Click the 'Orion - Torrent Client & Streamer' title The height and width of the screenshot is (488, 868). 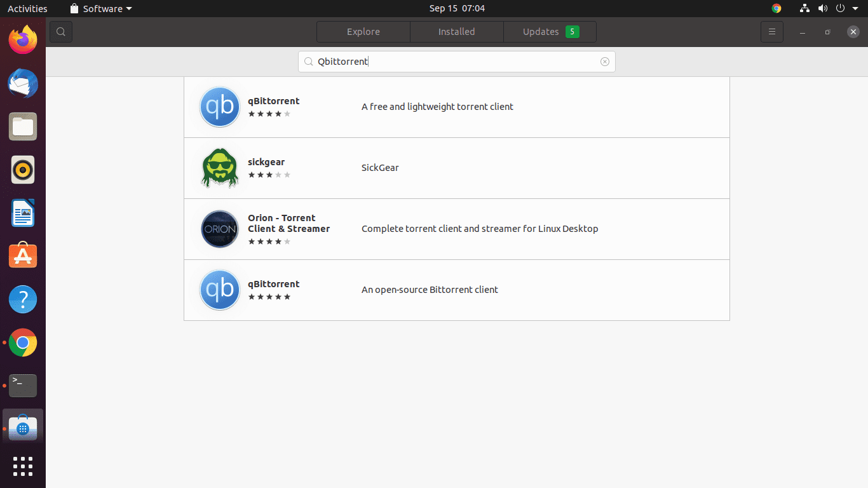pos(288,223)
